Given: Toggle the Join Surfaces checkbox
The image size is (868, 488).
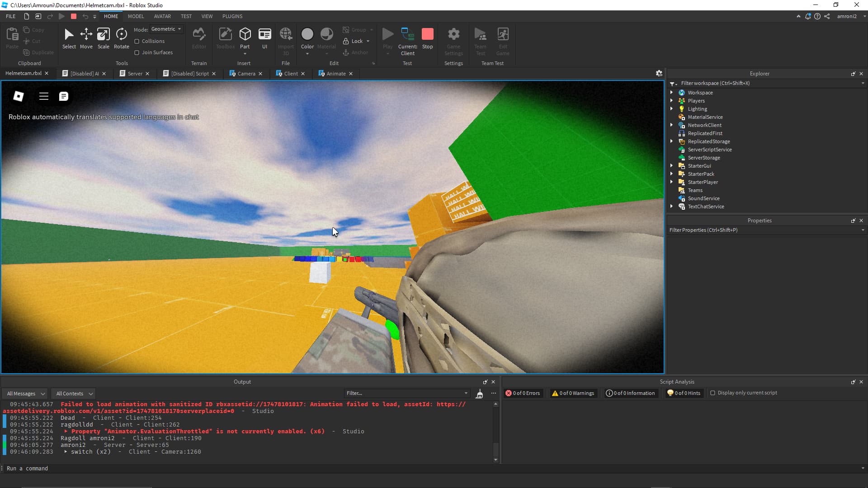Looking at the screenshot, I should [137, 52].
